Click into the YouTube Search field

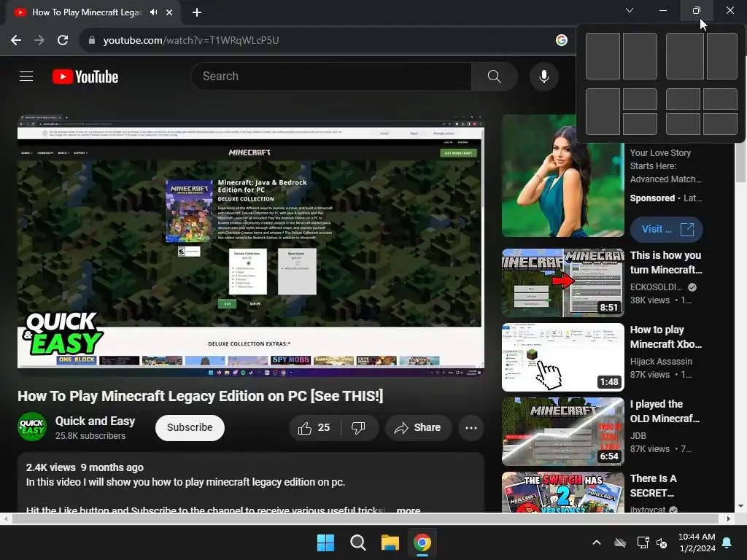(331, 76)
